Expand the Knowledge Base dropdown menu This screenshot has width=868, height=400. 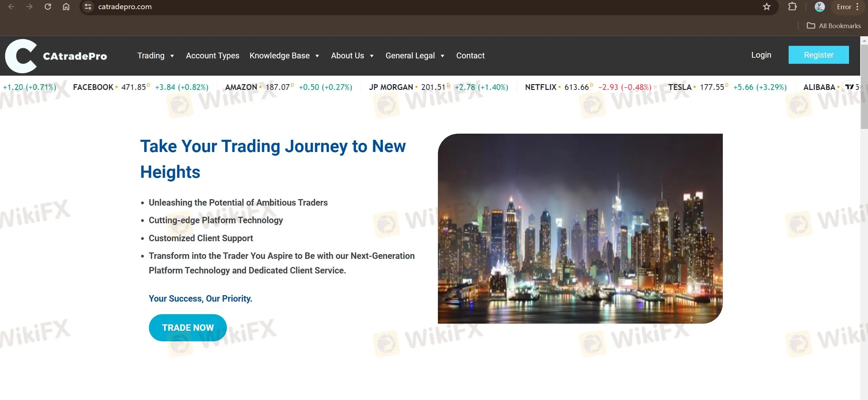285,55
